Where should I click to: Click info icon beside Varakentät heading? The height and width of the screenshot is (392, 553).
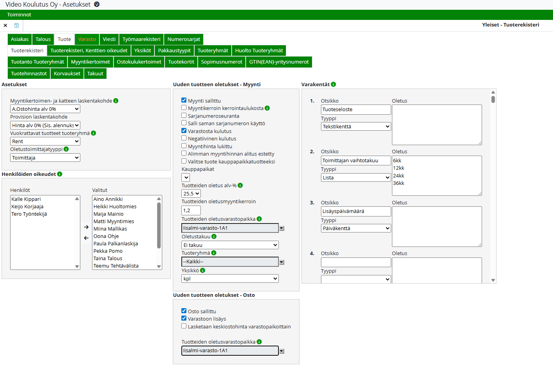click(333, 84)
